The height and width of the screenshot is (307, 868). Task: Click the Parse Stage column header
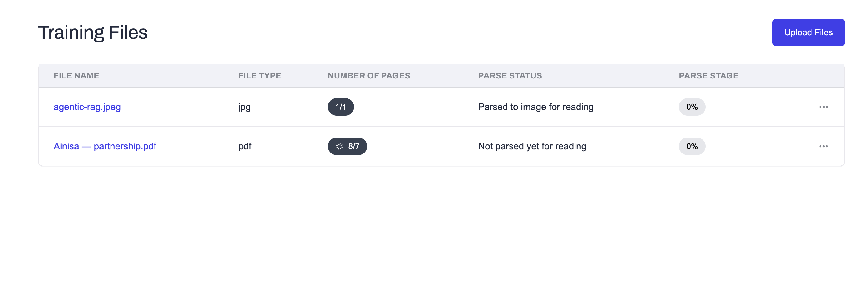pyautogui.click(x=708, y=76)
